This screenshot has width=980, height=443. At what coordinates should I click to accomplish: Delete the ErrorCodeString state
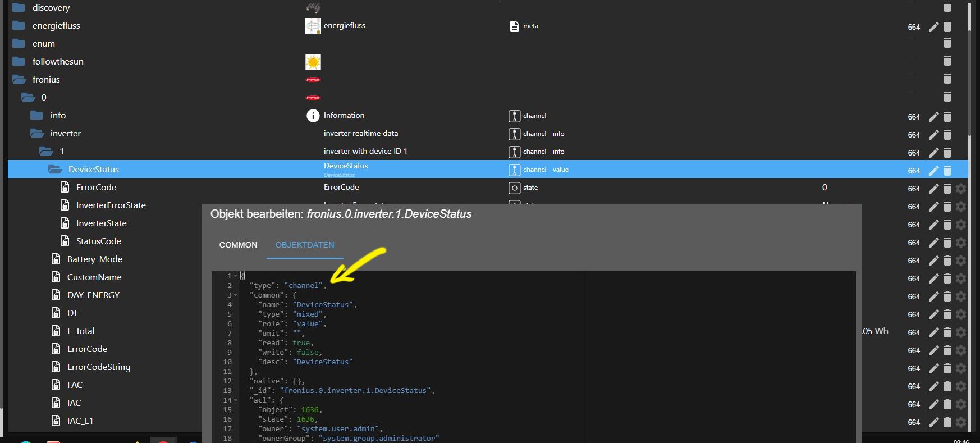tap(947, 368)
